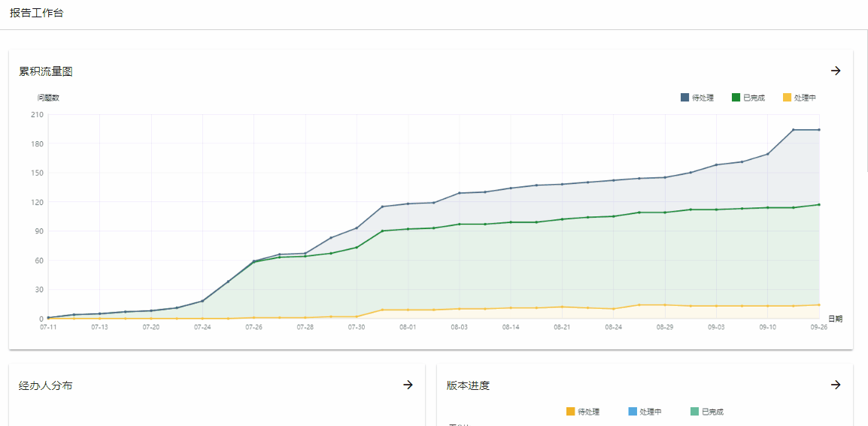Click the 版本进度 card title

point(468,385)
